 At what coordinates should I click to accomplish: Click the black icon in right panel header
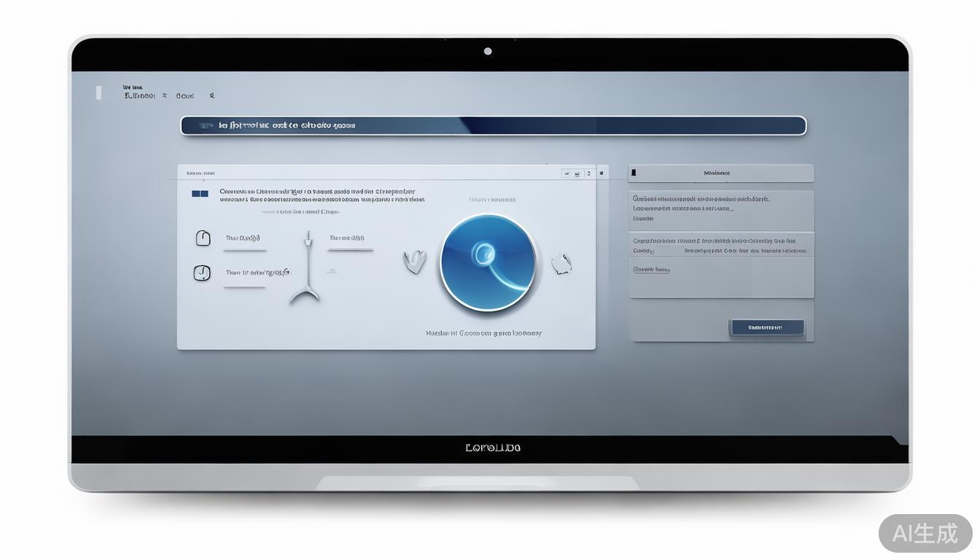[634, 174]
